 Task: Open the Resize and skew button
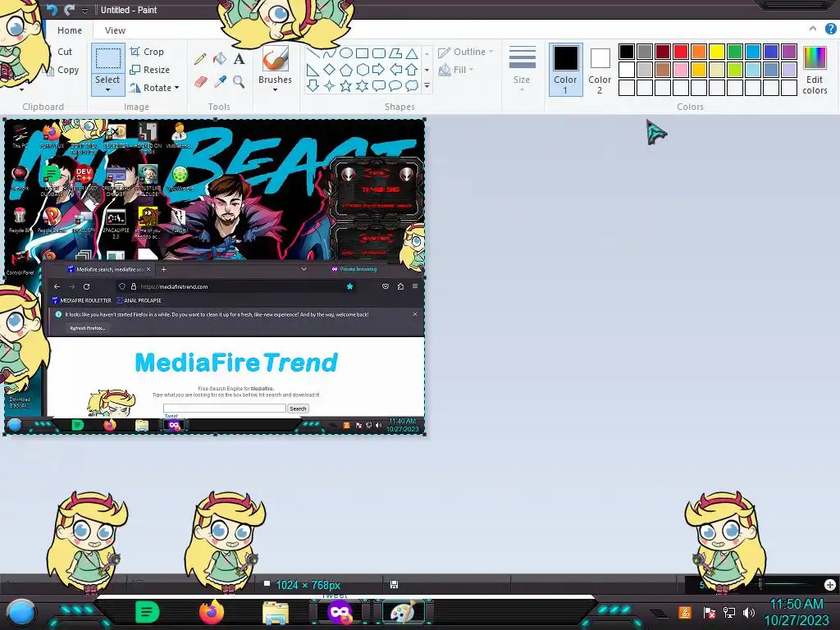coord(150,70)
